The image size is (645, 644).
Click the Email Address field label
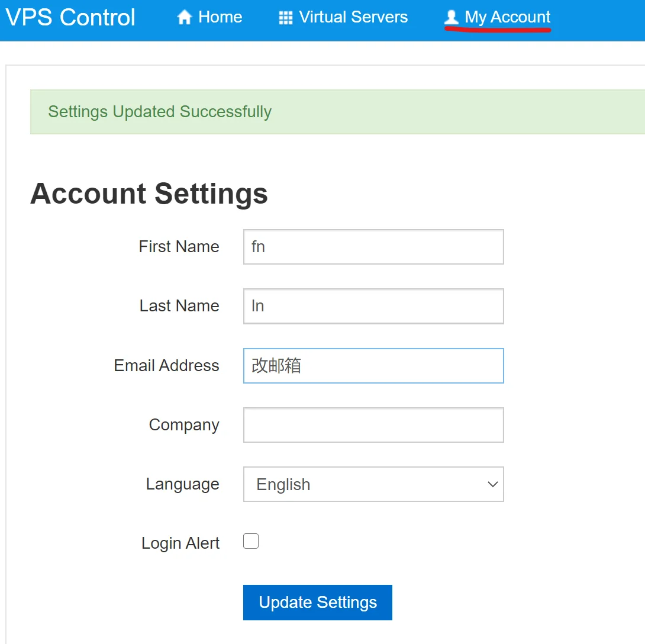pos(166,366)
